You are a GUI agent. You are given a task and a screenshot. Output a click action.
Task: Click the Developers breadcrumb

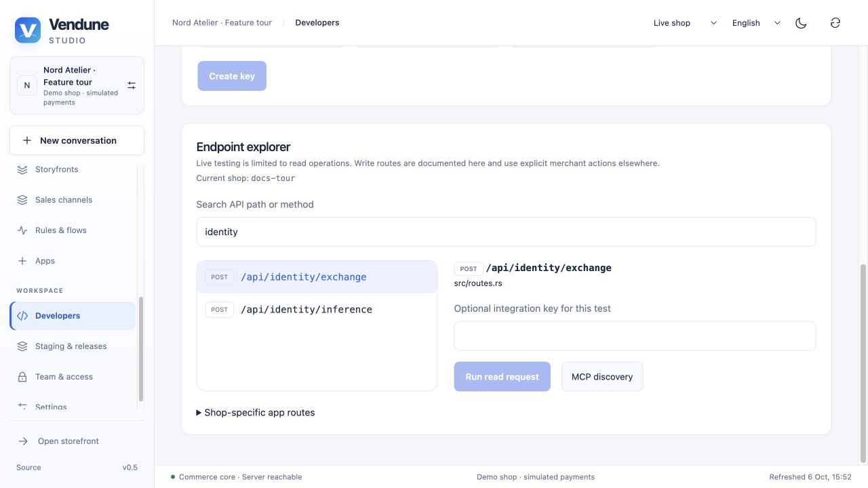pos(317,22)
